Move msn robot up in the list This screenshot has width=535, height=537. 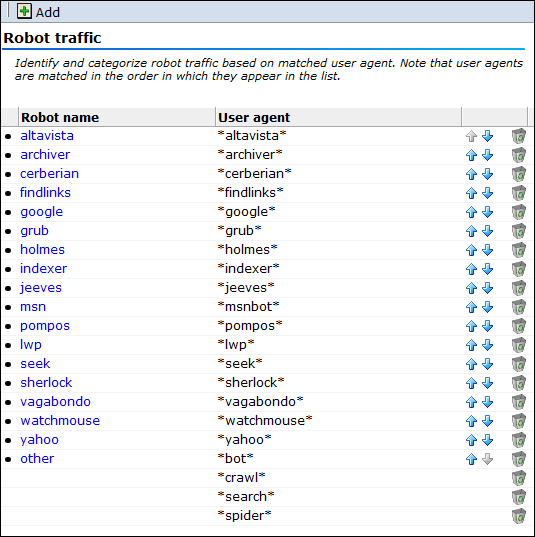(471, 307)
